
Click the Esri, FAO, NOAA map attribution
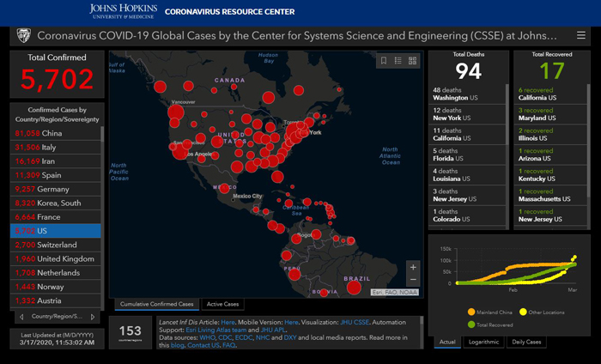[395, 293]
